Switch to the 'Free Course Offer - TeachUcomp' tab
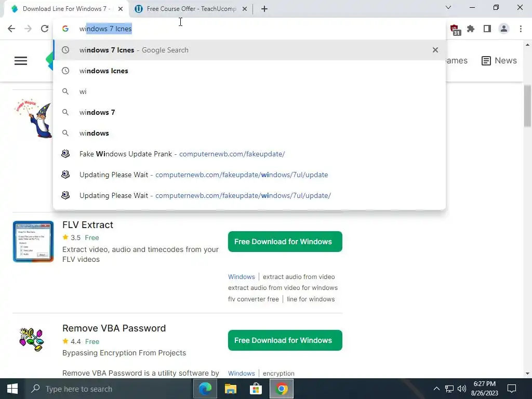The height and width of the screenshot is (399, 532). point(190,9)
